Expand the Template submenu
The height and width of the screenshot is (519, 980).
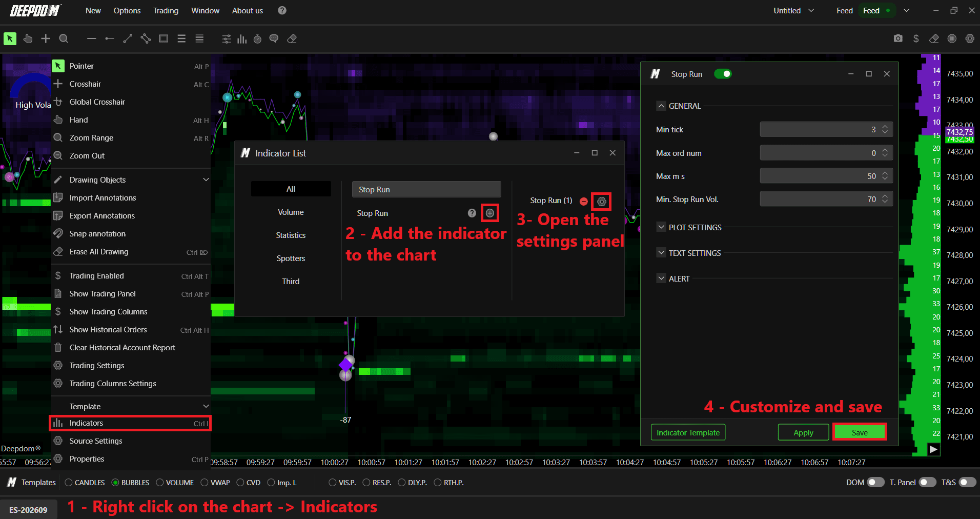[206, 406]
